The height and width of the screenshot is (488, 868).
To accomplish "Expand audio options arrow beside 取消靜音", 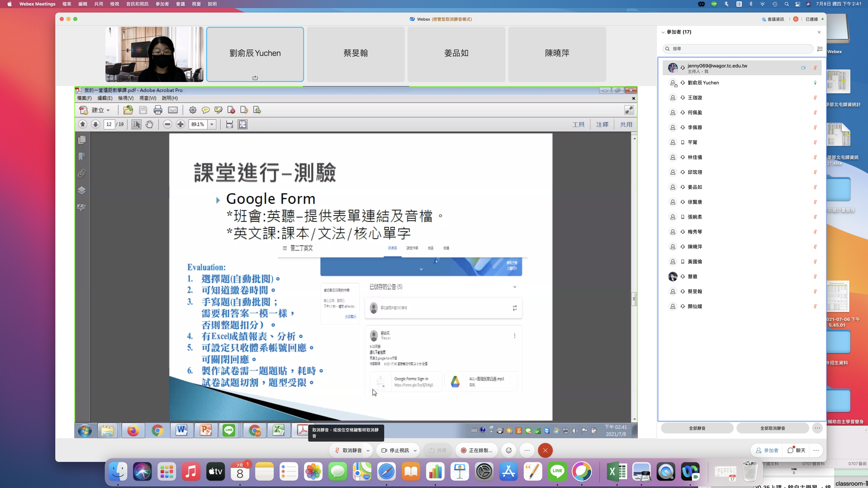I will [x=368, y=451].
